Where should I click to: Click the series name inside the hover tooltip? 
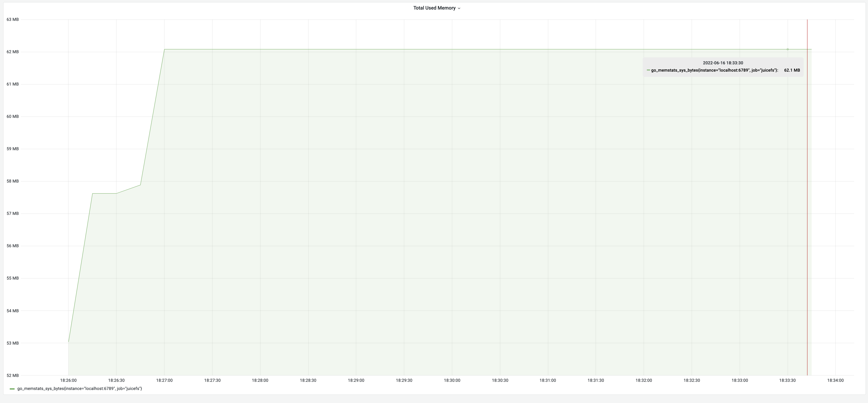[x=714, y=70]
